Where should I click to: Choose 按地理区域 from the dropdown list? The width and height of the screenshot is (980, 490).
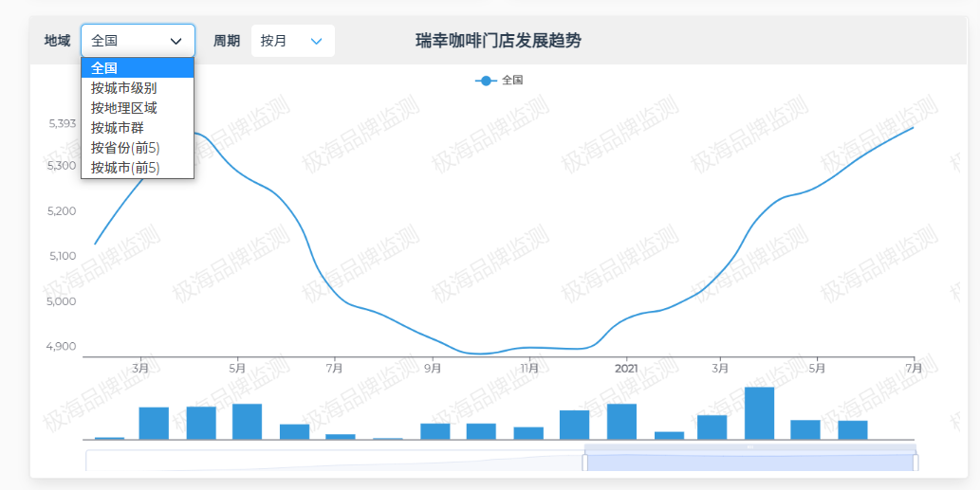coord(138,108)
